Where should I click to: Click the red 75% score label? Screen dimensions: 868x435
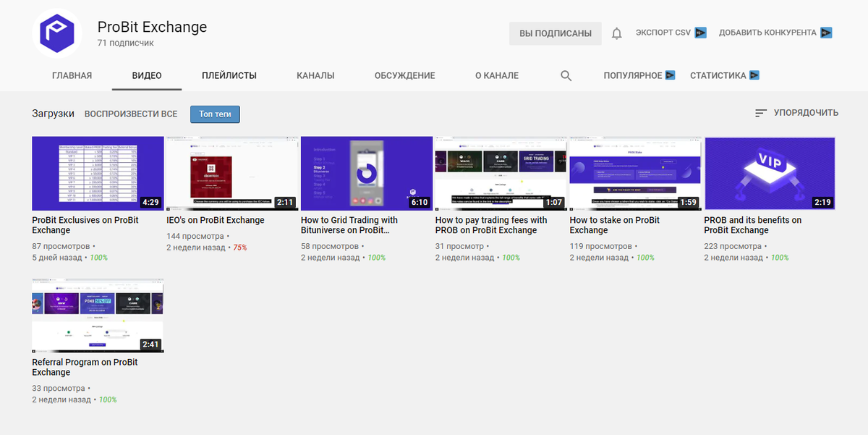point(239,248)
